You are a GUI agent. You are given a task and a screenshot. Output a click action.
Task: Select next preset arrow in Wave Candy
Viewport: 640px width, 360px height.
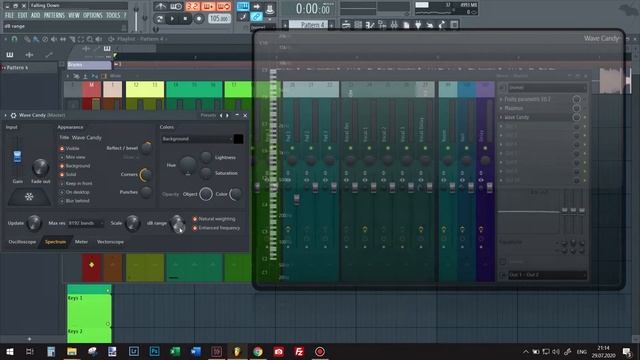(x=228, y=116)
